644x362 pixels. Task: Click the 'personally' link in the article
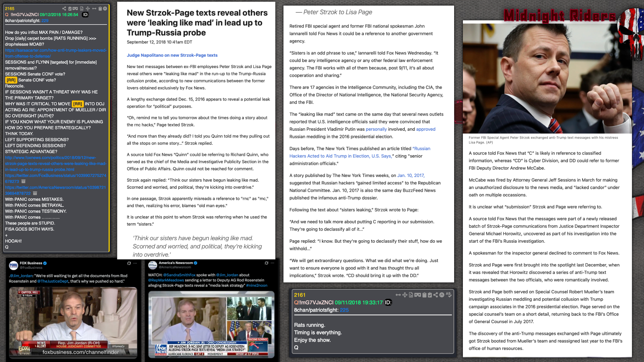coord(376,129)
